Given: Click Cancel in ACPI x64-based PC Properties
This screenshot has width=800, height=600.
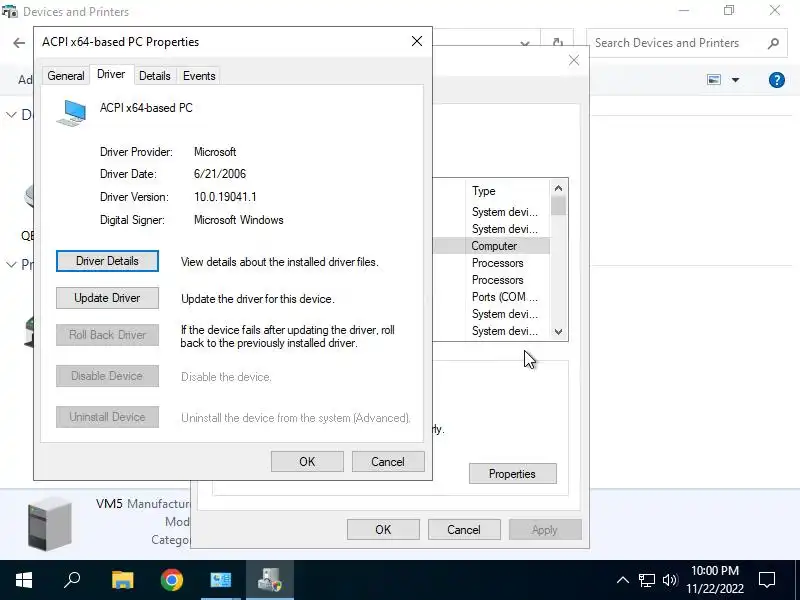Looking at the screenshot, I should pos(388,462).
